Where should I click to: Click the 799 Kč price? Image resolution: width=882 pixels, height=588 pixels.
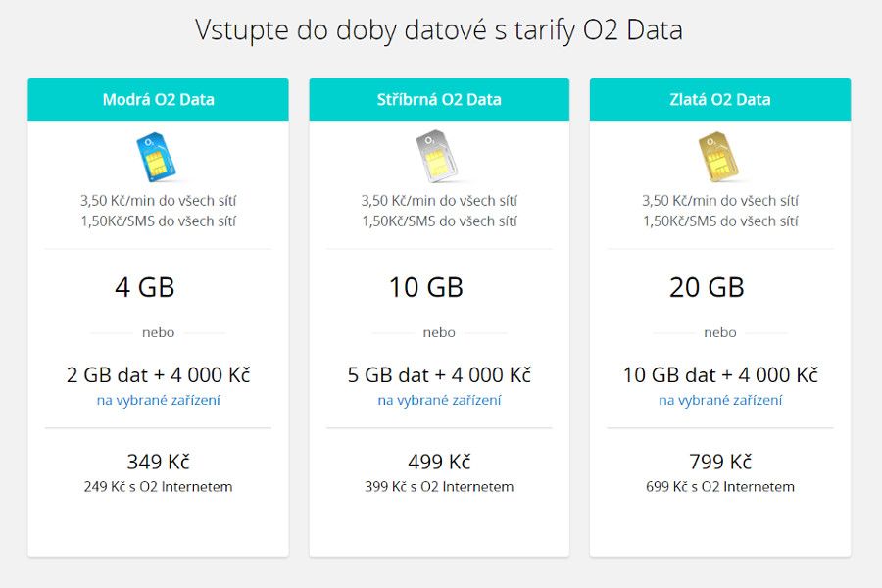click(x=720, y=462)
